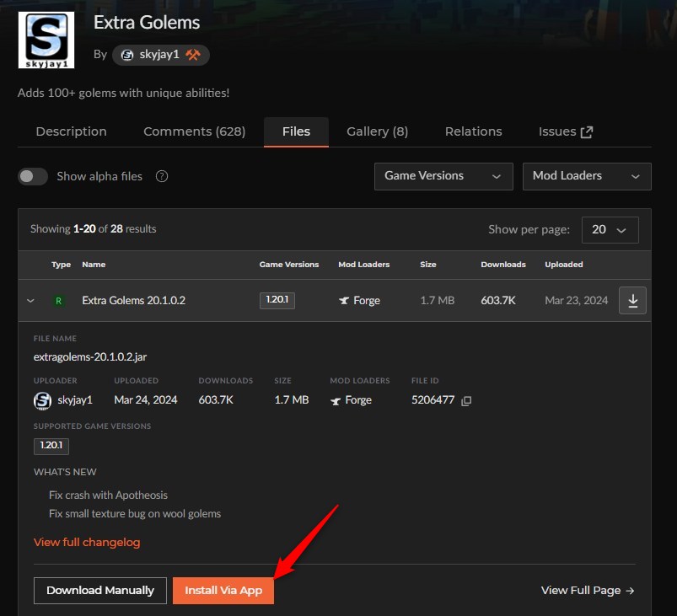Open the Issues external link tab
This screenshot has width=677, height=616.
pyautogui.click(x=566, y=131)
